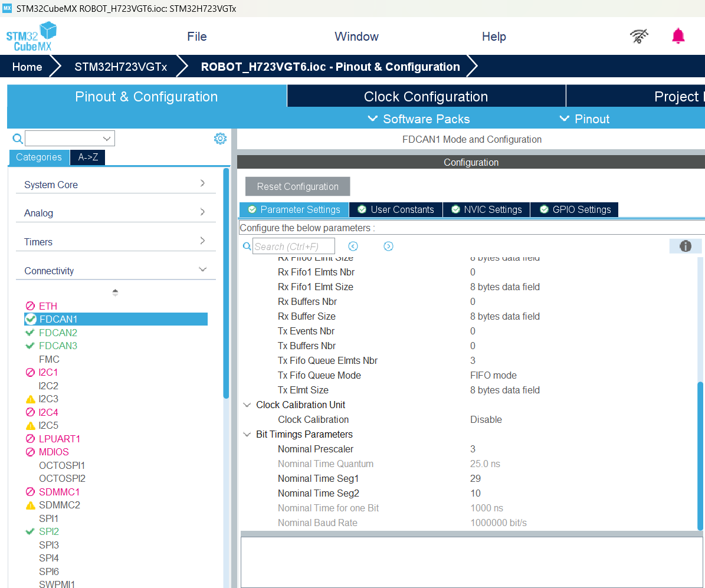The width and height of the screenshot is (705, 588).
Task: Click the I2C1 disabled status icon
Action: click(30, 372)
